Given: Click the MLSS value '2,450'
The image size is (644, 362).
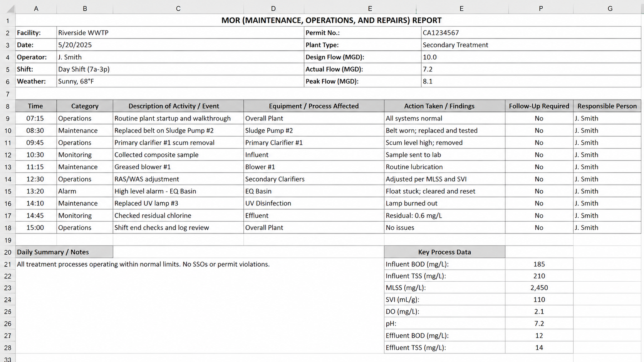Looking at the screenshot, I should tap(539, 288).
